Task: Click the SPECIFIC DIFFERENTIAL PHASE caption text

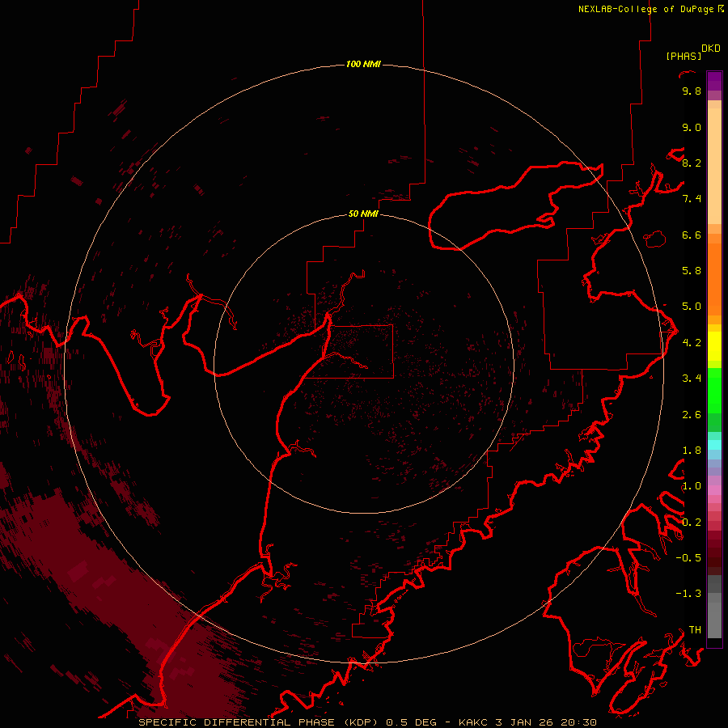Action: [236, 722]
